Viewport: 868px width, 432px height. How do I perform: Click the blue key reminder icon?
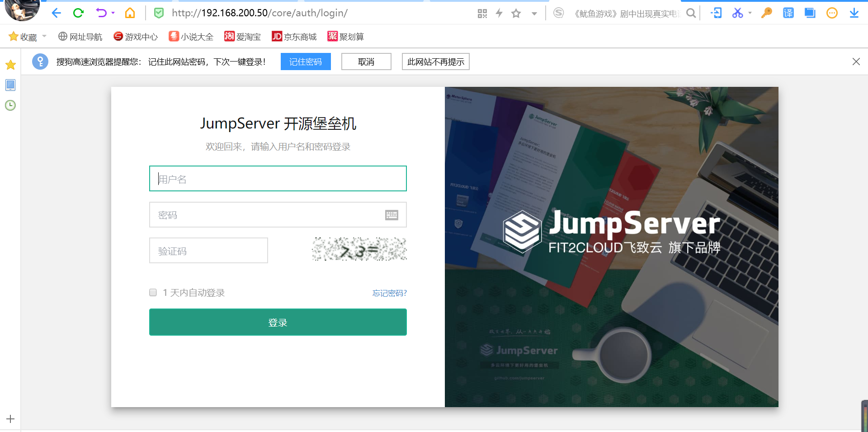[40, 62]
